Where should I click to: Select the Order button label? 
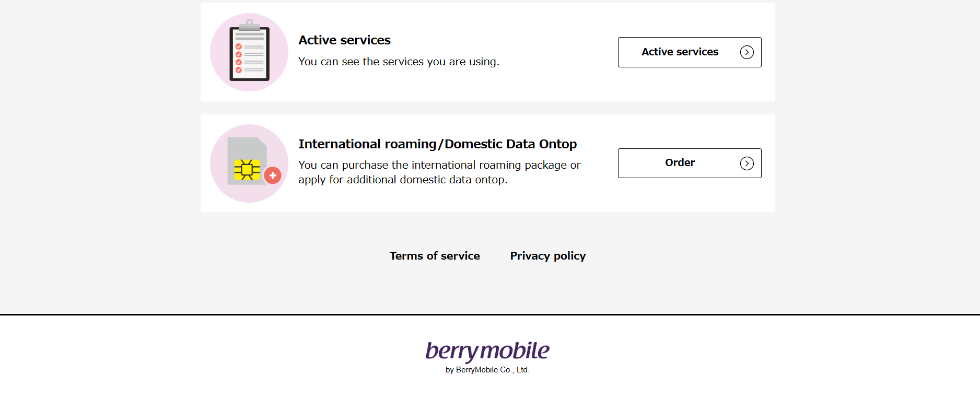click(x=680, y=162)
